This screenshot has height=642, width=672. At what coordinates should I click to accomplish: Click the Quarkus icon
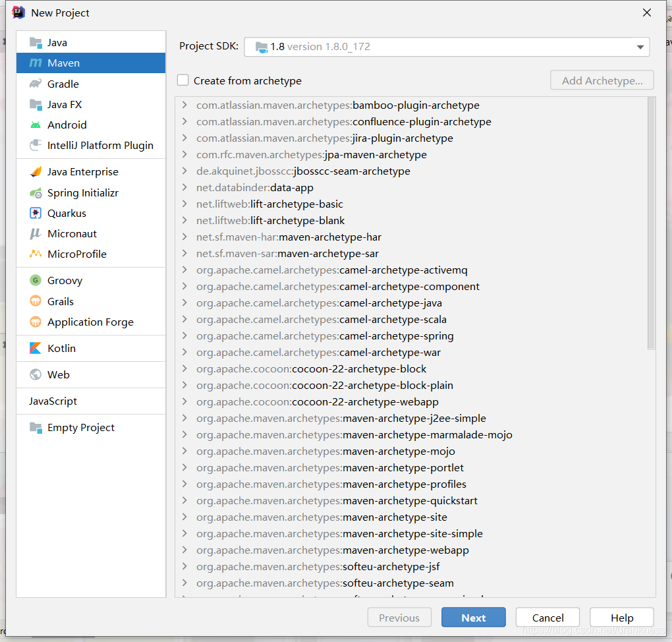tap(36, 213)
